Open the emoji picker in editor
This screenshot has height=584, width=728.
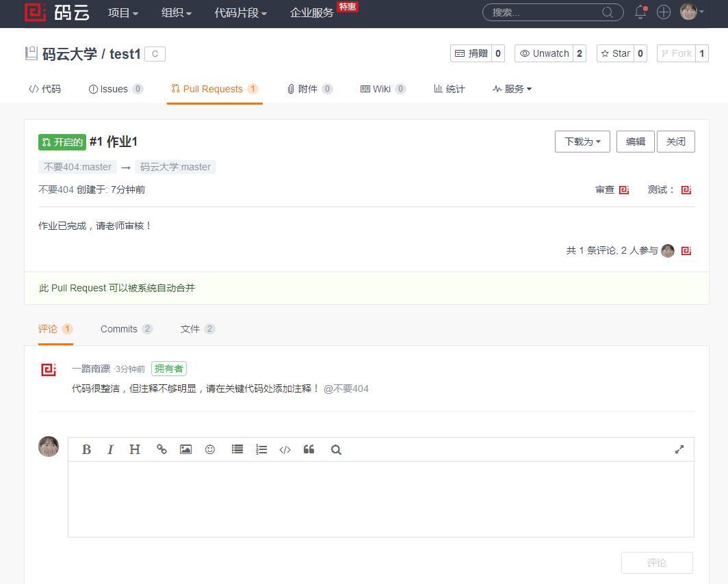(x=210, y=449)
